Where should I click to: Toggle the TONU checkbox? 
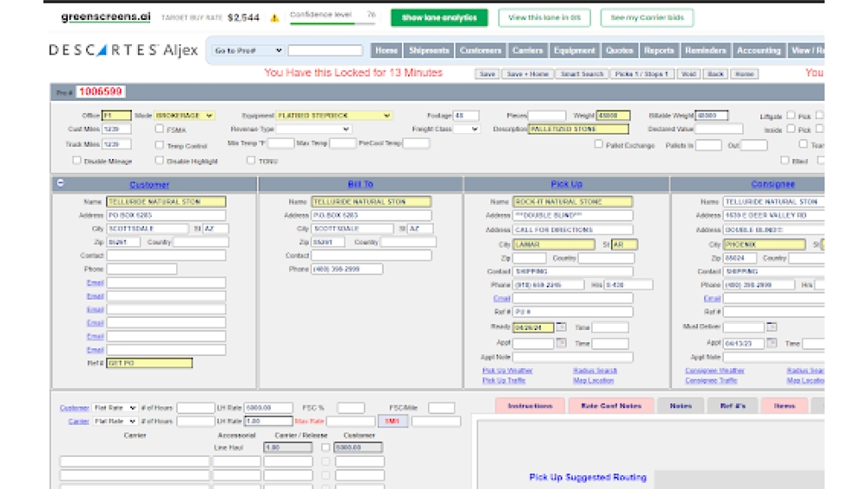251,160
